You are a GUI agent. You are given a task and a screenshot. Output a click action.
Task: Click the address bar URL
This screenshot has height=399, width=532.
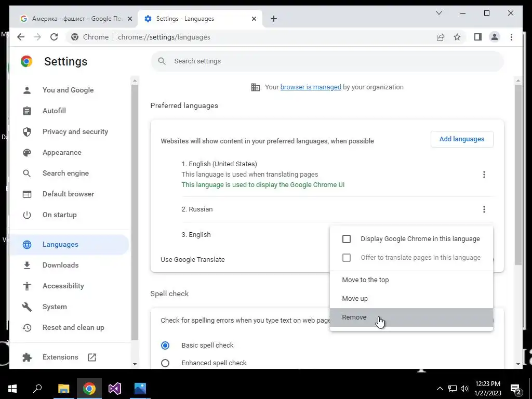(x=164, y=37)
